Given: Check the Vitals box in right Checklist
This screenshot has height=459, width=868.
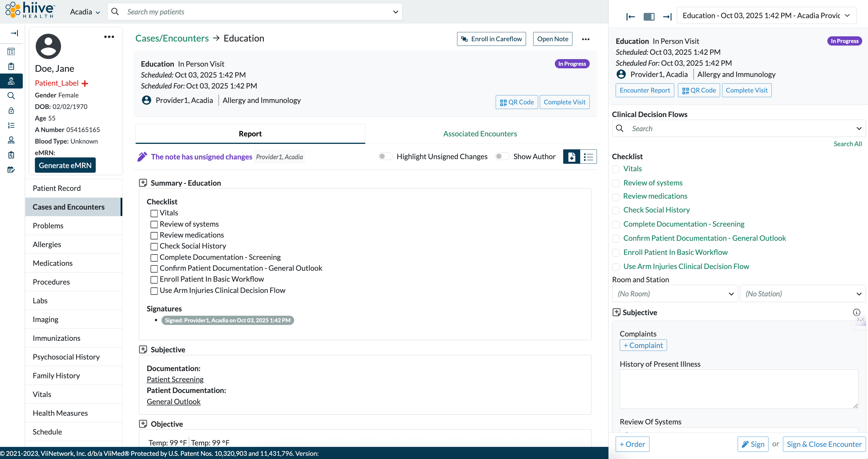Looking at the screenshot, I should pyautogui.click(x=616, y=169).
